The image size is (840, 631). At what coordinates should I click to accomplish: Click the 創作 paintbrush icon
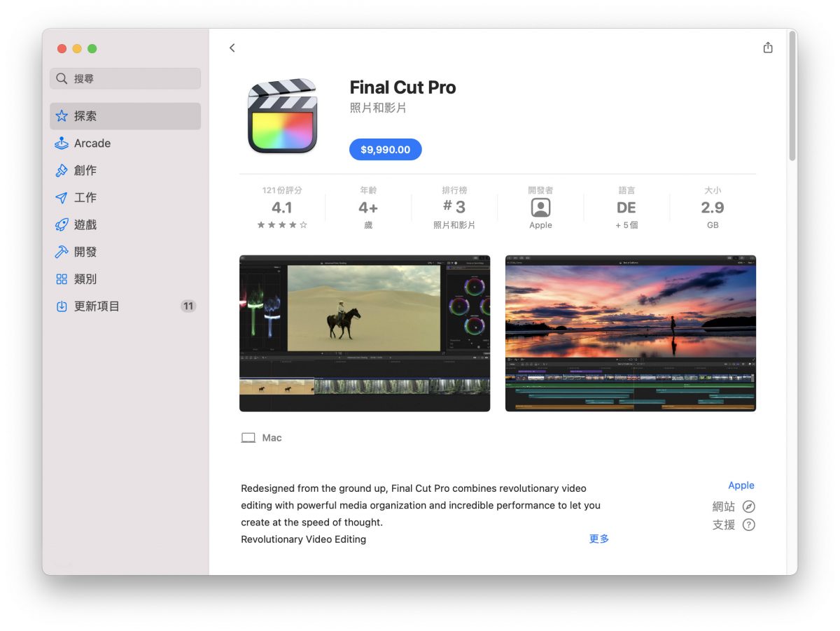coord(62,171)
